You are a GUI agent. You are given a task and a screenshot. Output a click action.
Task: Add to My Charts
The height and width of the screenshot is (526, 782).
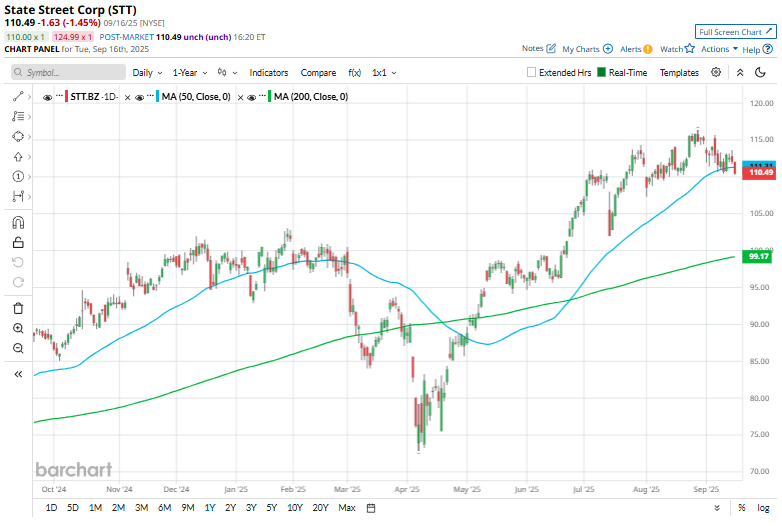coord(587,49)
